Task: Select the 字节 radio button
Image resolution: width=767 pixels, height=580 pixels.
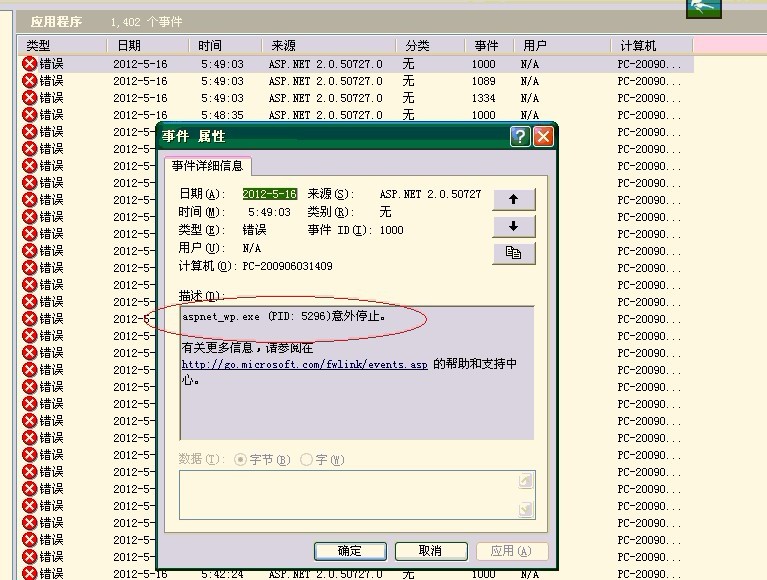Action: (240, 460)
